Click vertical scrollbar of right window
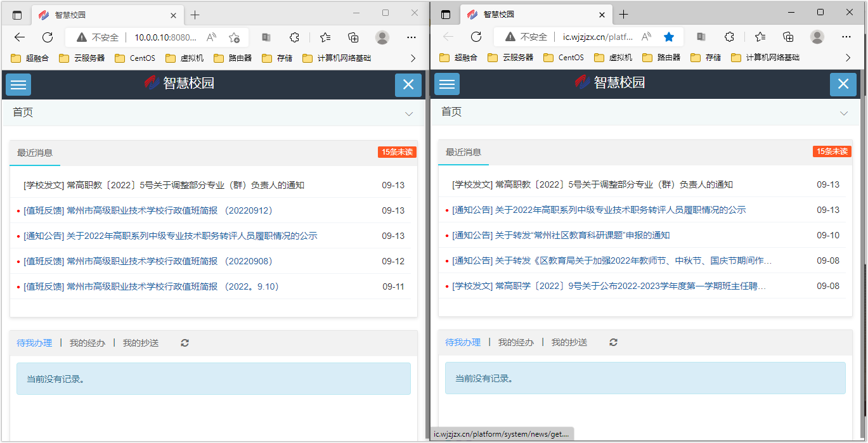The height and width of the screenshot is (443, 868). pyautogui.click(x=864, y=254)
